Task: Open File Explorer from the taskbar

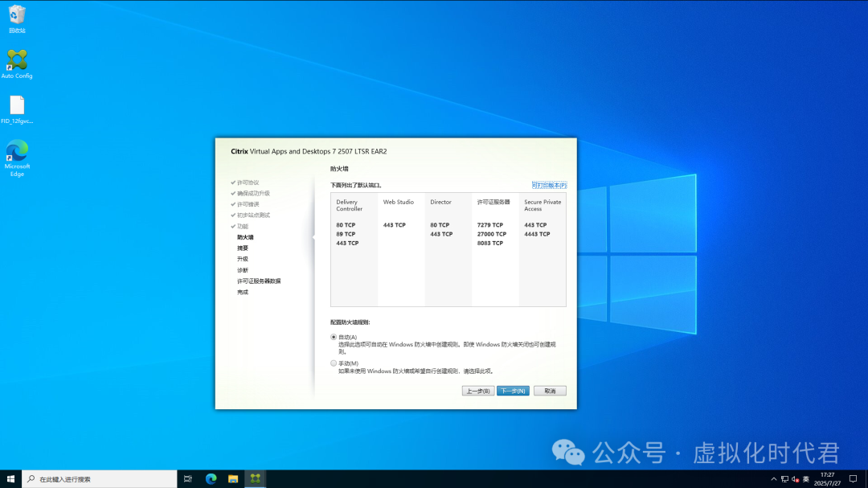Action: click(233, 479)
